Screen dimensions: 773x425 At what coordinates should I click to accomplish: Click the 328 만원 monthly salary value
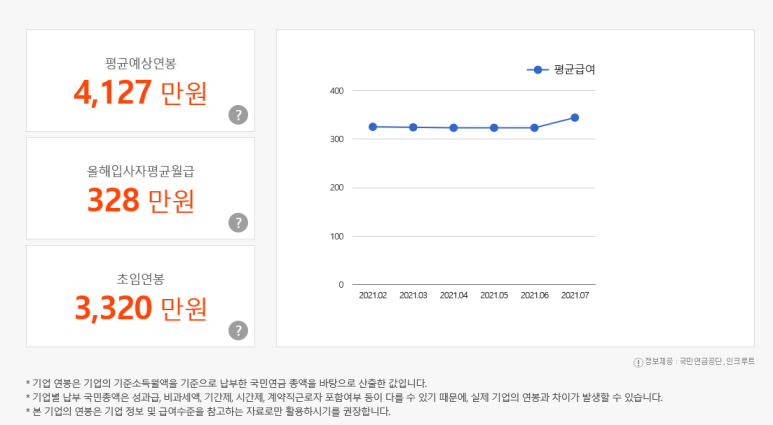point(140,200)
